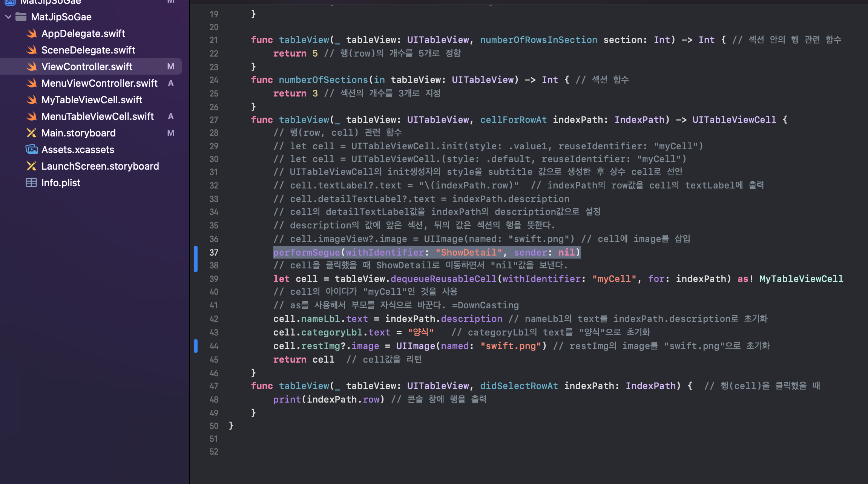The width and height of the screenshot is (868, 484).
Task: Click the MyTableViewCell type on line 39
Action: [x=801, y=279]
